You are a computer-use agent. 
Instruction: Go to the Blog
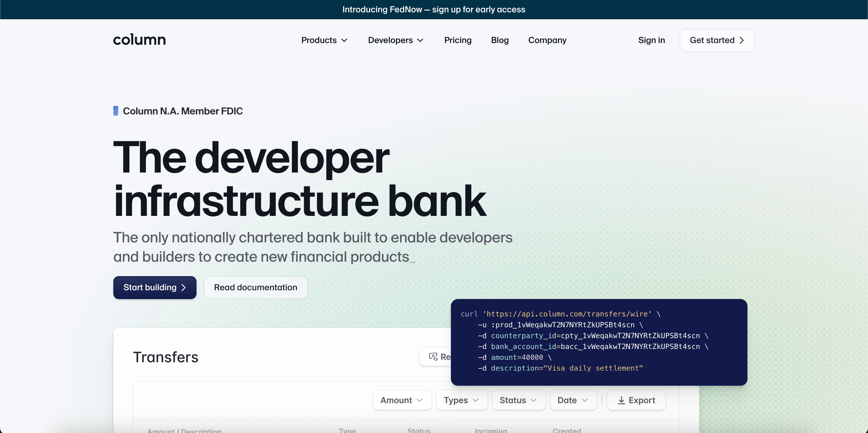pyautogui.click(x=500, y=40)
